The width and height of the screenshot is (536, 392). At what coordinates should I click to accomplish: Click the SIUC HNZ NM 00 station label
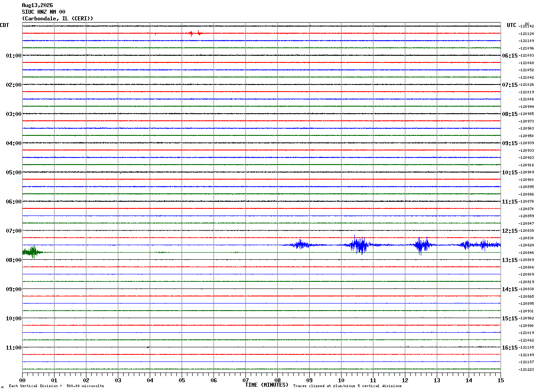43,12
